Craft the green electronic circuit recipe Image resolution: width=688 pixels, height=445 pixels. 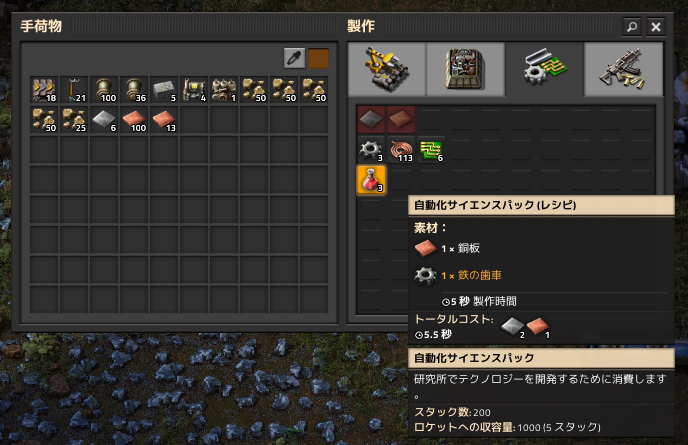tap(431, 149)
